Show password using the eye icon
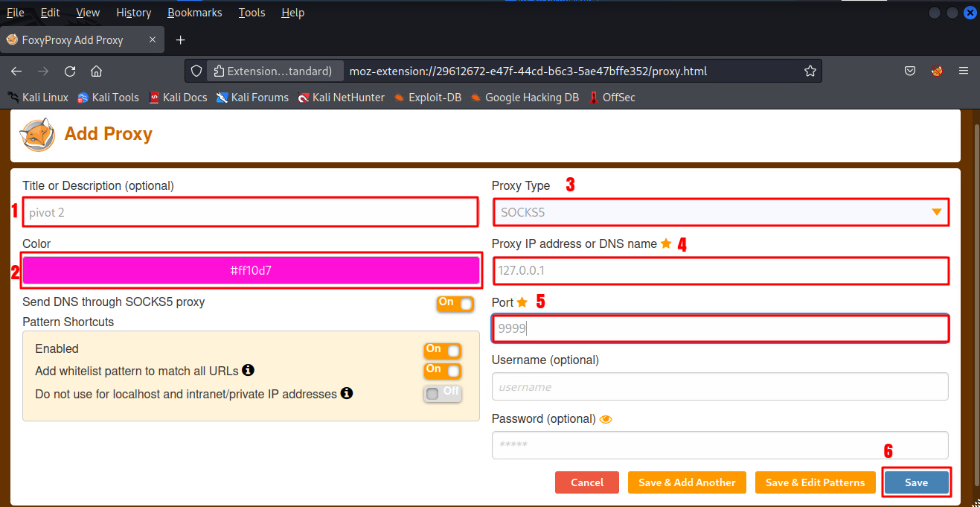Image resolution: width=980 pixels, height=507 pixels. tap(606, 419)
